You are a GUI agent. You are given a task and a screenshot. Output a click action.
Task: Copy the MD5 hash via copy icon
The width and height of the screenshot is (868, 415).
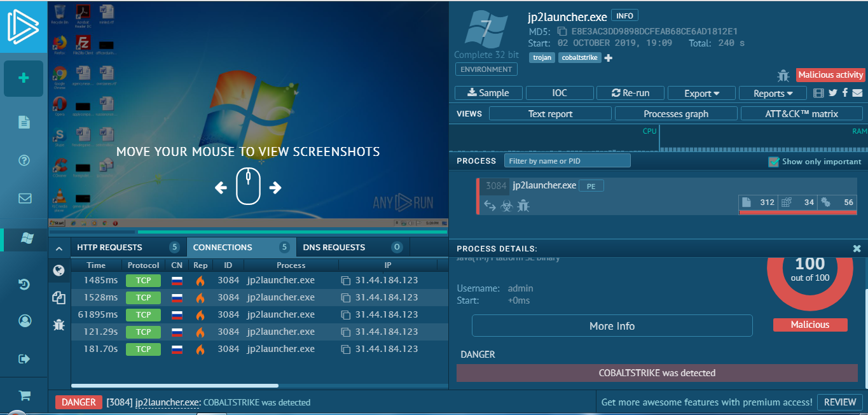pos(561,31)
